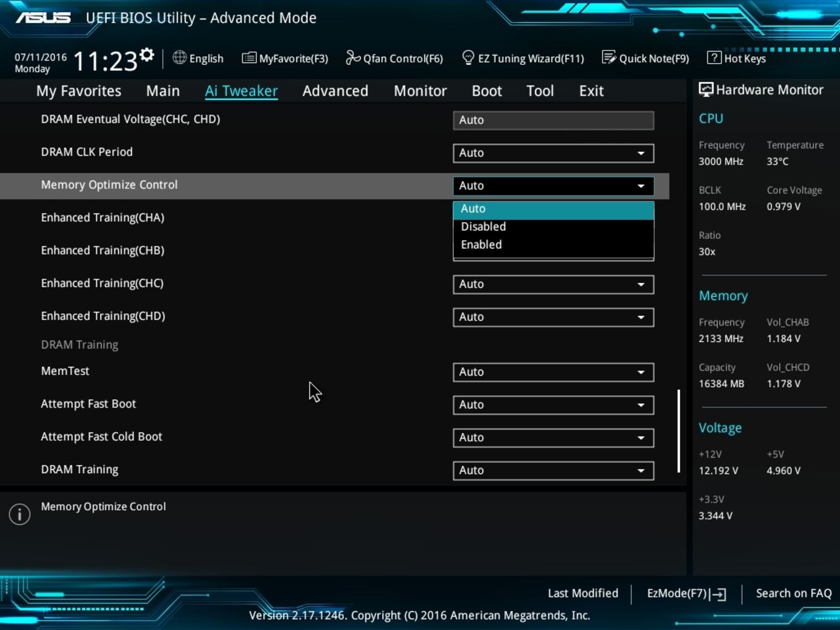This screenshot has width=840, height=630.
Task: Click the Quick Note pencil icon
Action: 608,58
